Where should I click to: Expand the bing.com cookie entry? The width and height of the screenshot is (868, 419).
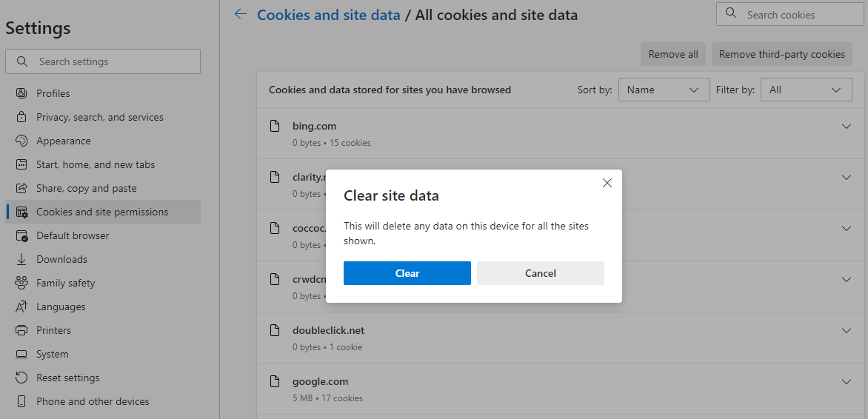(846, 126)
